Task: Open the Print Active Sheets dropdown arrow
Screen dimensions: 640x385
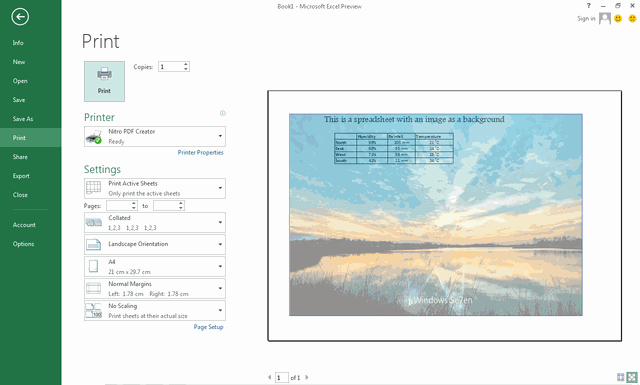Action: [x=220, y=188]
